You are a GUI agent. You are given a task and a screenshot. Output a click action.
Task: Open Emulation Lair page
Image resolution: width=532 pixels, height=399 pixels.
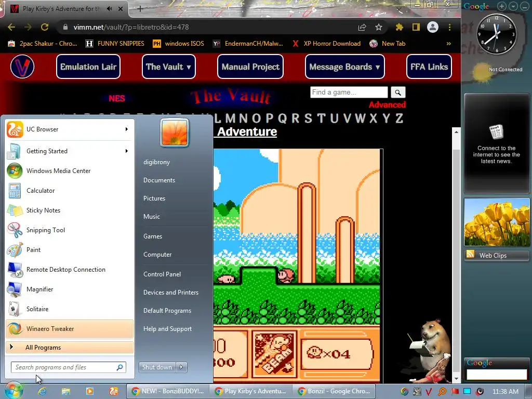pyautogui.click(x=88, y=66)
